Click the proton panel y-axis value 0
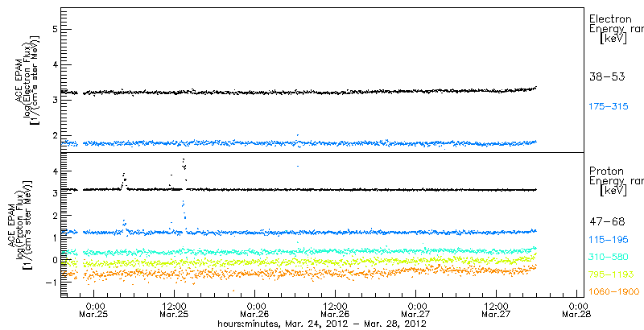Screen dimensions: 644x330 53,260
